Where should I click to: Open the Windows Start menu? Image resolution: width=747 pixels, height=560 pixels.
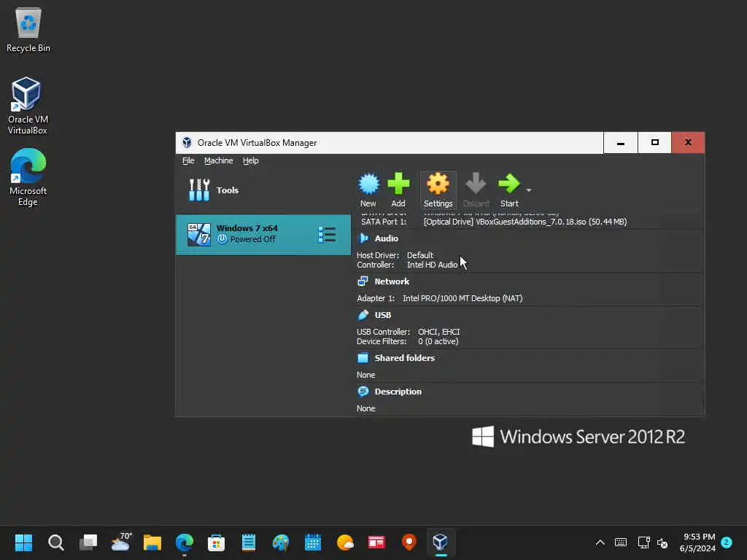(x=23, y=542)
